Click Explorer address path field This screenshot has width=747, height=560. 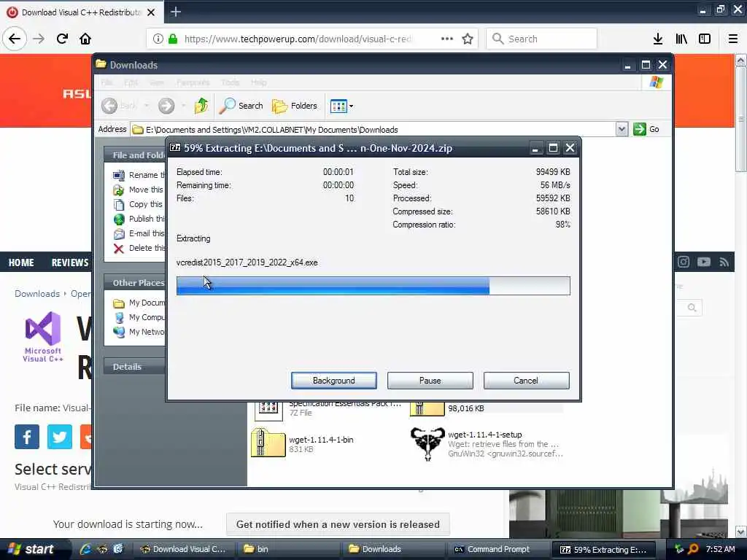pos(373,130)
